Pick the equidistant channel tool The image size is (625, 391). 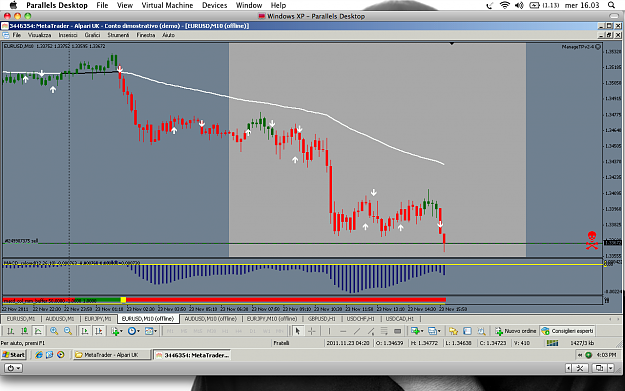pos(371,331)
